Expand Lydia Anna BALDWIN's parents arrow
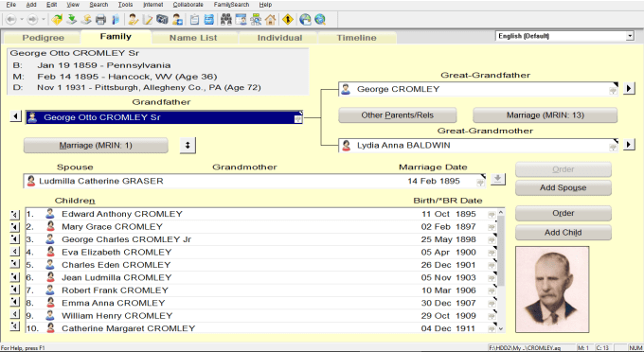 pyautogui.click(x=629, y=145)
